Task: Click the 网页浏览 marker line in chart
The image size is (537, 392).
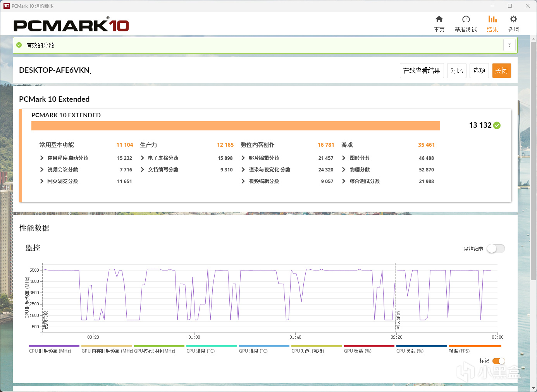Action: coord(395,297)
